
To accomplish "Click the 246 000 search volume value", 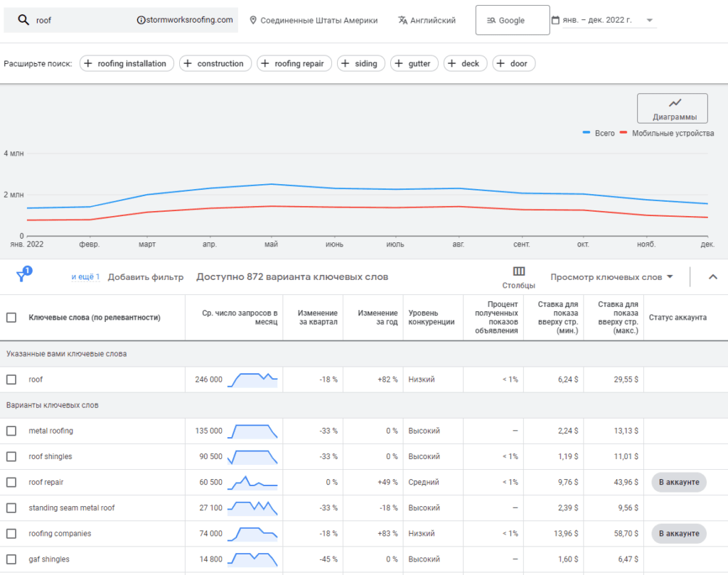I will (208, 380).
